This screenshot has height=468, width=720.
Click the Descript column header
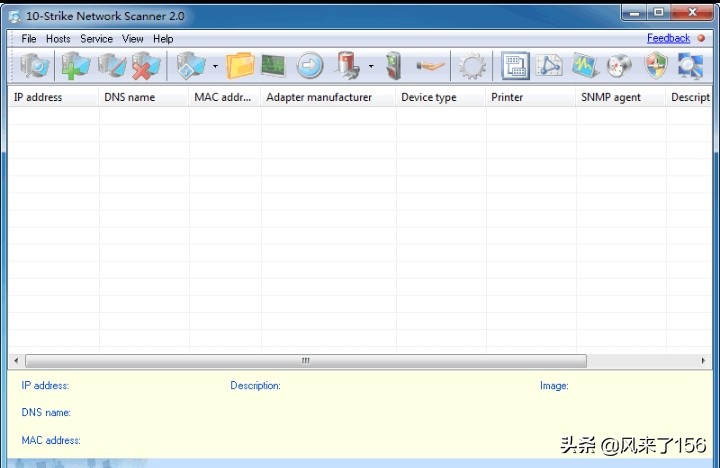(x=689, y=97)
